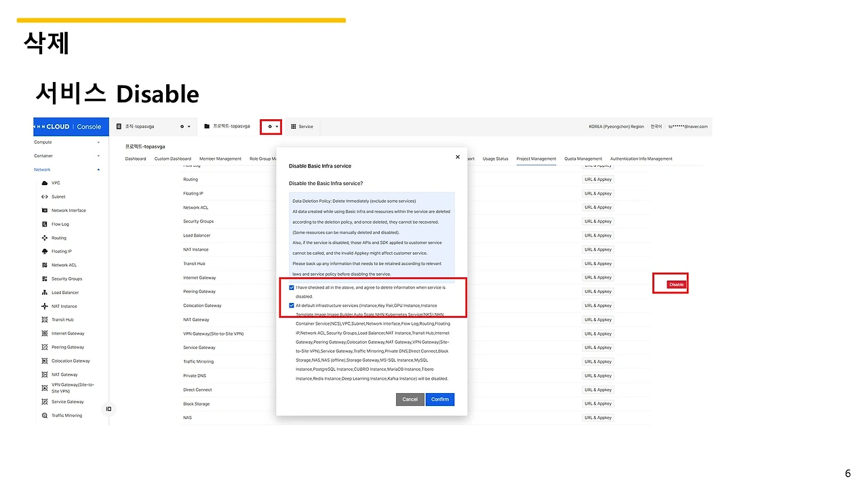Select the NAT Gateway sidebar icon

[x=45, y=375]
